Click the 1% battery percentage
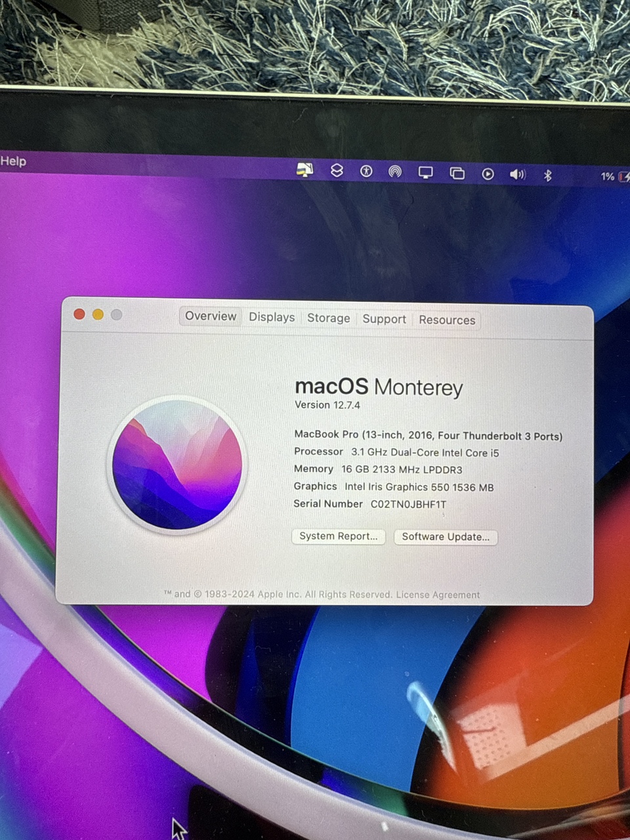 (608, 177)
